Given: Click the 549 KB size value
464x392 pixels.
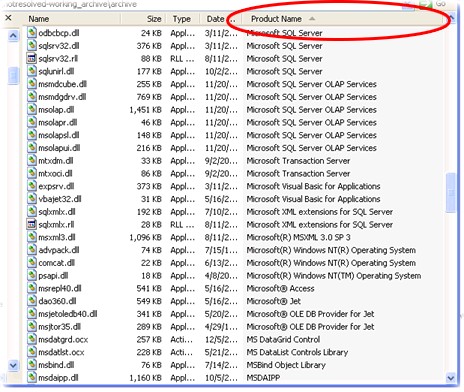Looking at the screenshot, I should pyautogui.click(x=149, y=301).
